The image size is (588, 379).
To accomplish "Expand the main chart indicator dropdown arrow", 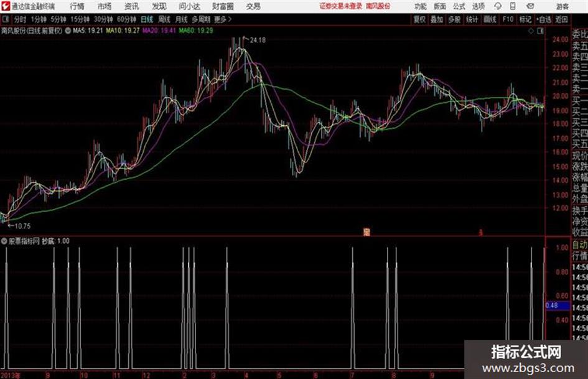I will (68, 31).
